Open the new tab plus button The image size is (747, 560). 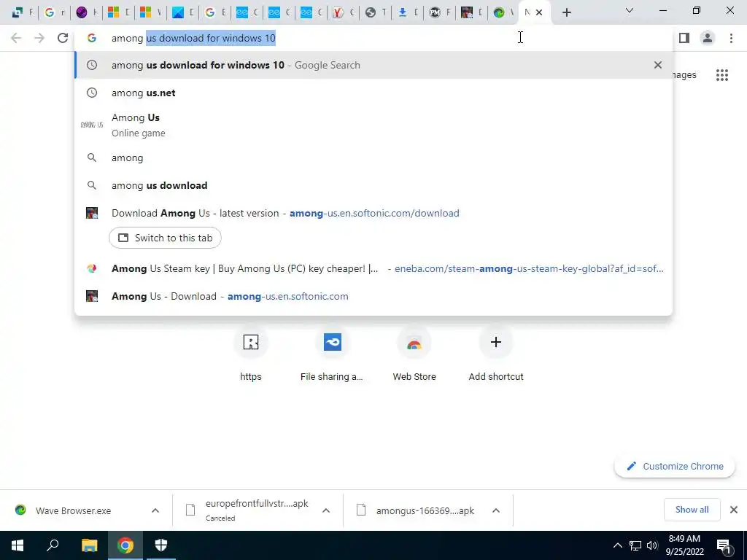point(566,12)
